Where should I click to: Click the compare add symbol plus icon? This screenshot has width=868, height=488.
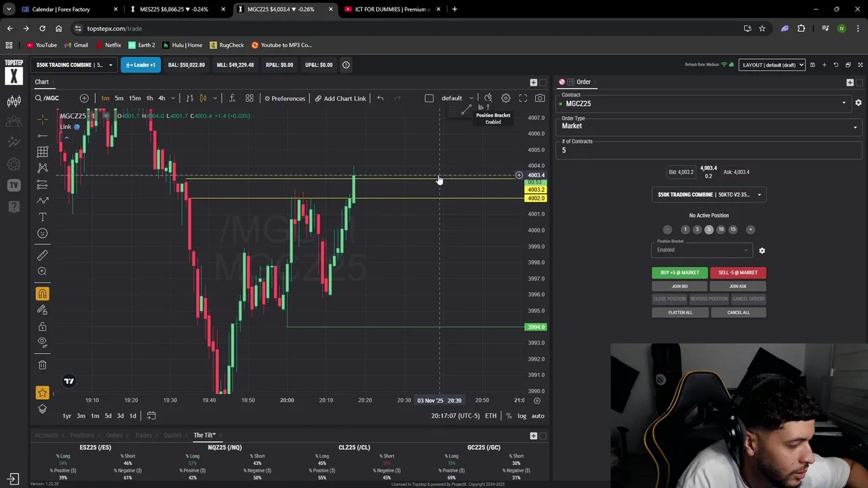pos(84,98)
